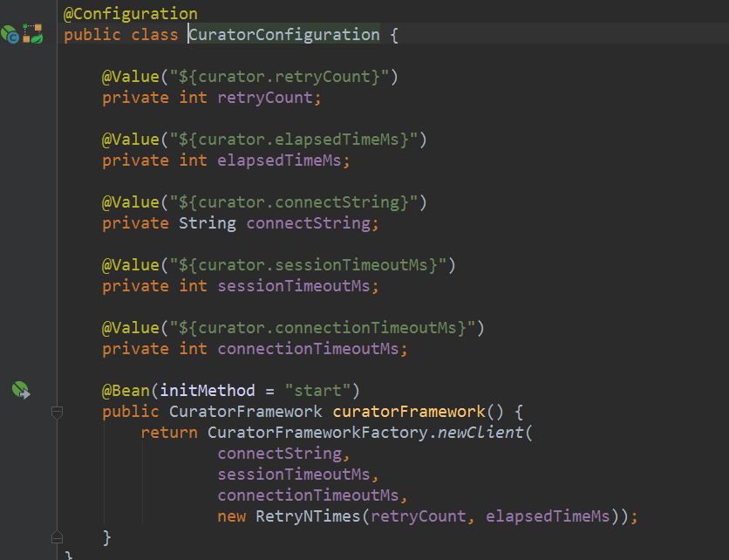Click the return keyword
The height and width of the screenshot is (560, 729).
[x=169, y=433]
